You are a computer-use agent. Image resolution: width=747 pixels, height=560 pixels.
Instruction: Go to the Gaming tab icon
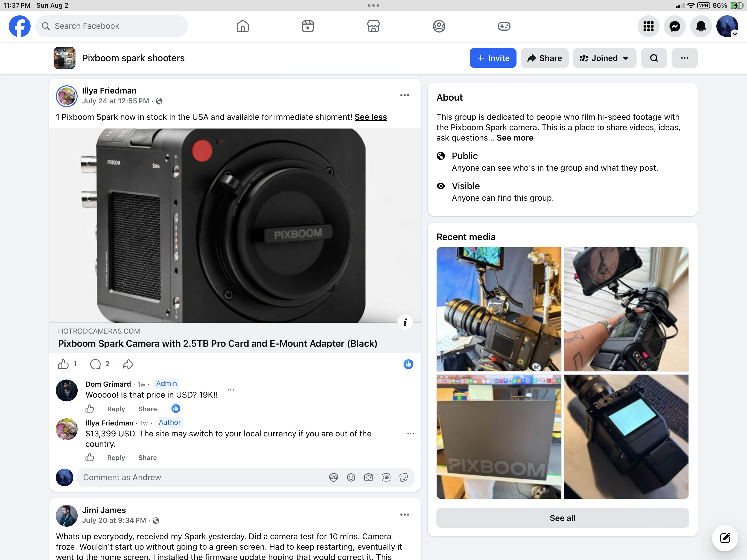(x=504, y=26)
